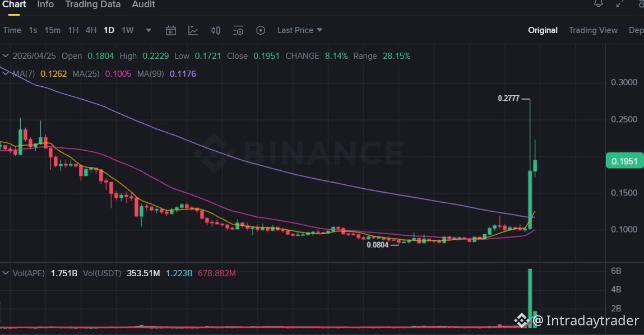Image resolution: width=644 pixels, height=335 pixels.
Task: Click the candle date 2026/04/25
Action: point(34,56)
